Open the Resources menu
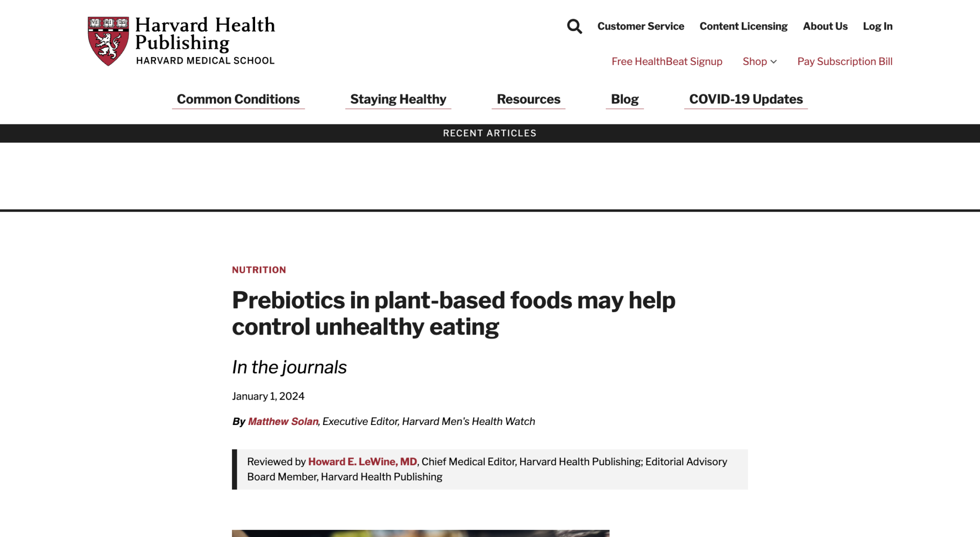 coord(528,99)
